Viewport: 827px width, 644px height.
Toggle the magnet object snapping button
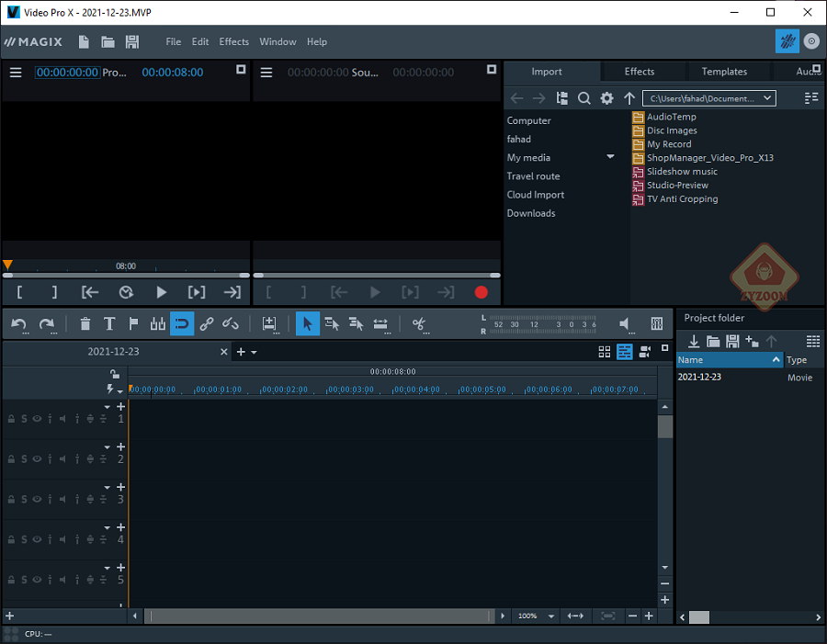(182, 323)
